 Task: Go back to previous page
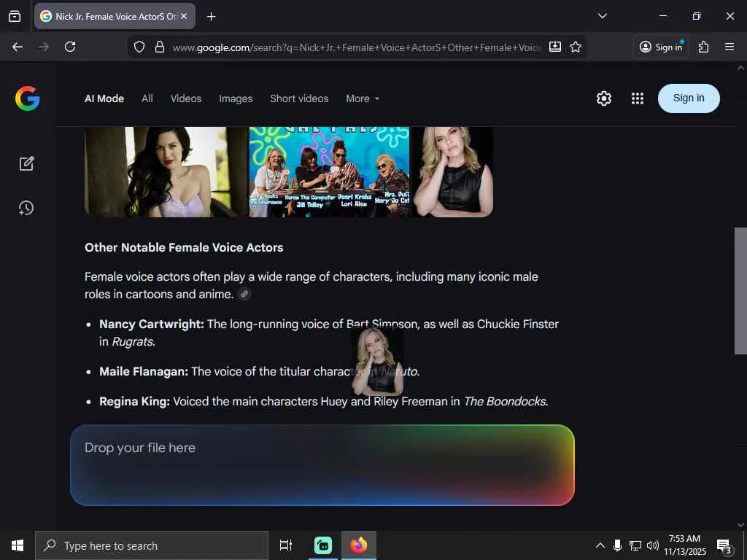[x=18, y=47]
